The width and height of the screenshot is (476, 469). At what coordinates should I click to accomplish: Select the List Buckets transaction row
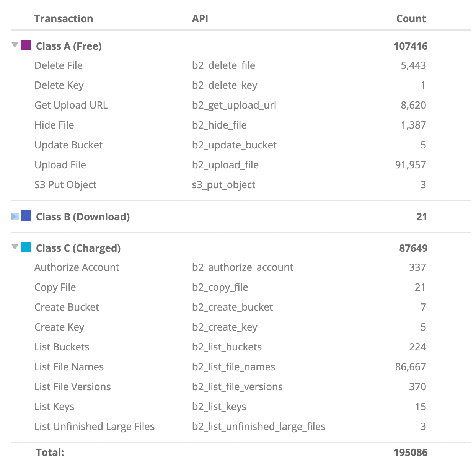[x=62, y=347]
